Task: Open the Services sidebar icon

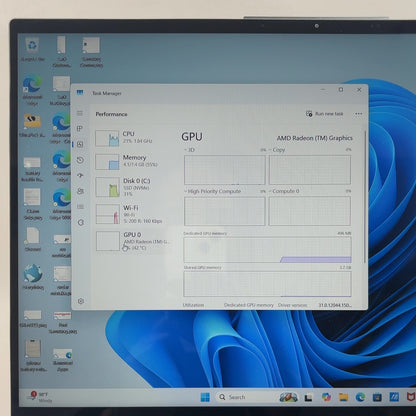Action: (x=80, y=222)
